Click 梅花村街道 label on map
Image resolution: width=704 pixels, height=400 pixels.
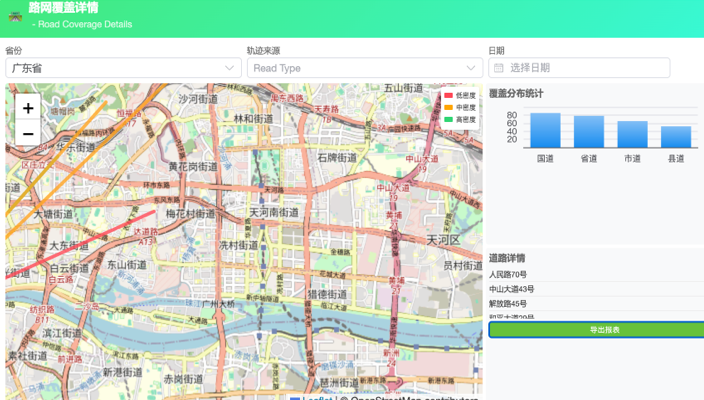[x=190, y=214]
